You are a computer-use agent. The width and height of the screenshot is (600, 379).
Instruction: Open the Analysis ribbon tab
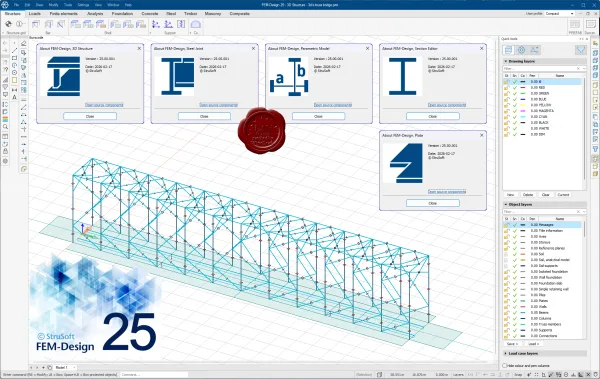95,13
